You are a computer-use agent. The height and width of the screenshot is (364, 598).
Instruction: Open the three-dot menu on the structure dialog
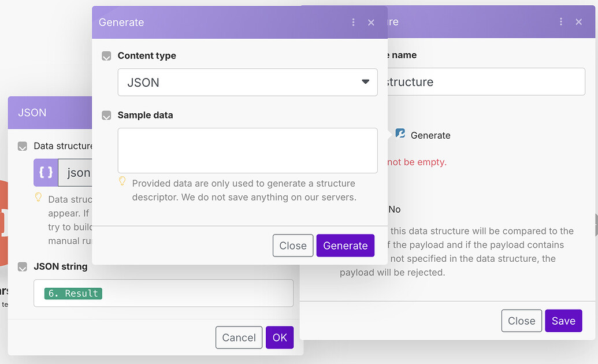point(561,21)
